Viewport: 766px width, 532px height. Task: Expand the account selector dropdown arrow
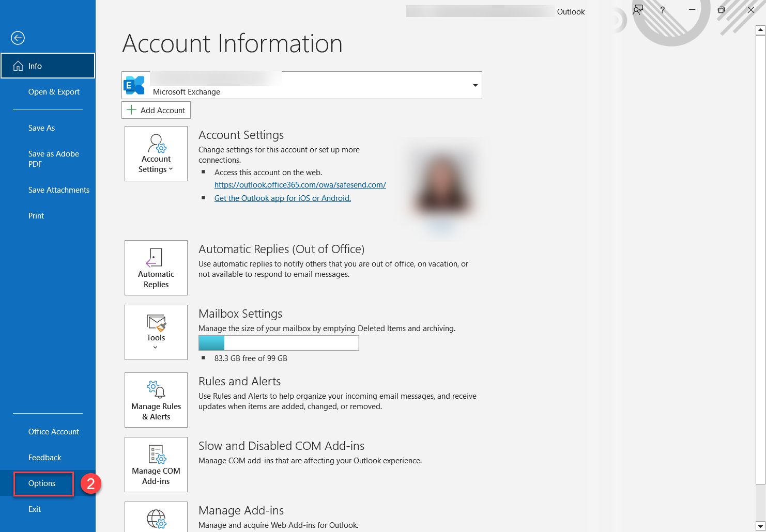475,85
